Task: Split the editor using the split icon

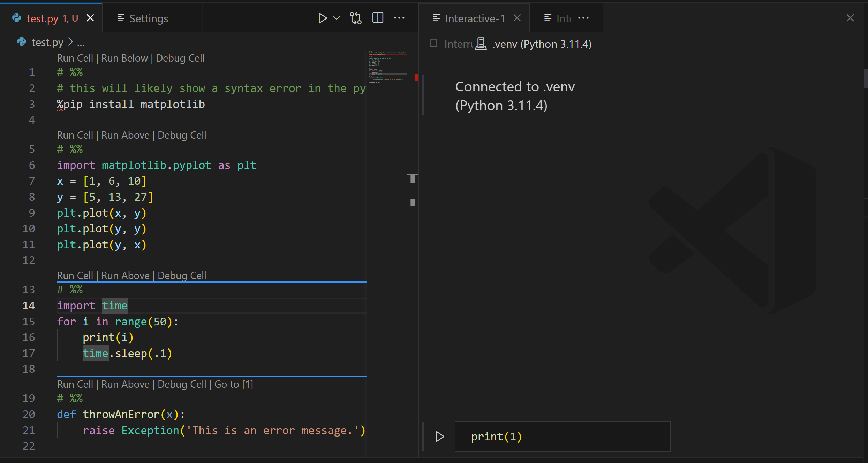Action: [x=378, y=18]
